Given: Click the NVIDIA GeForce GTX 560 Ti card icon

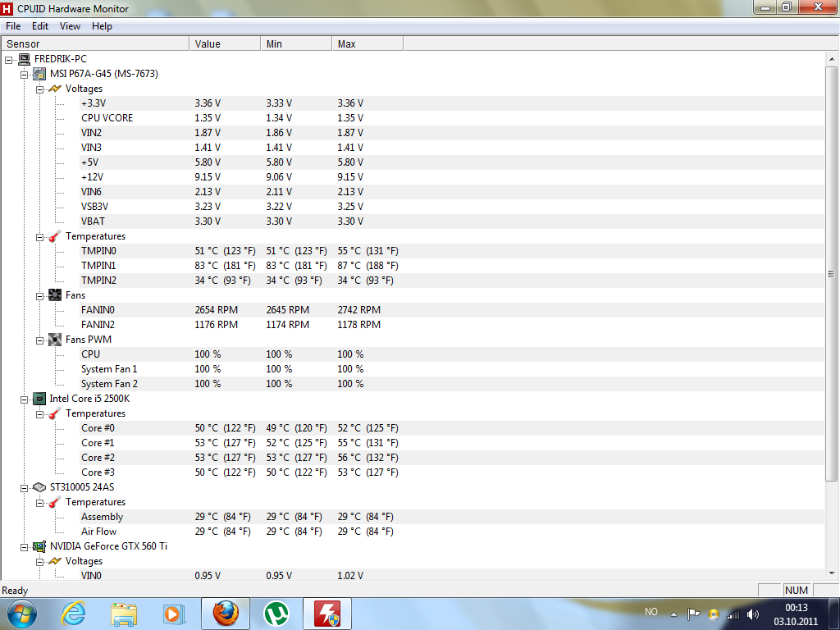Looking at the screenshot, I should click(x=39, y=546).
